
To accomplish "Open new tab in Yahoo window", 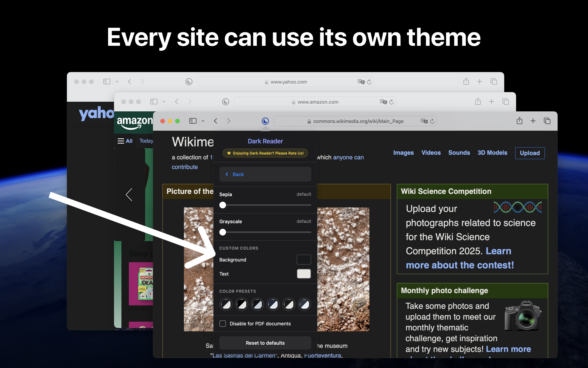I will click(x=479, y=82).
